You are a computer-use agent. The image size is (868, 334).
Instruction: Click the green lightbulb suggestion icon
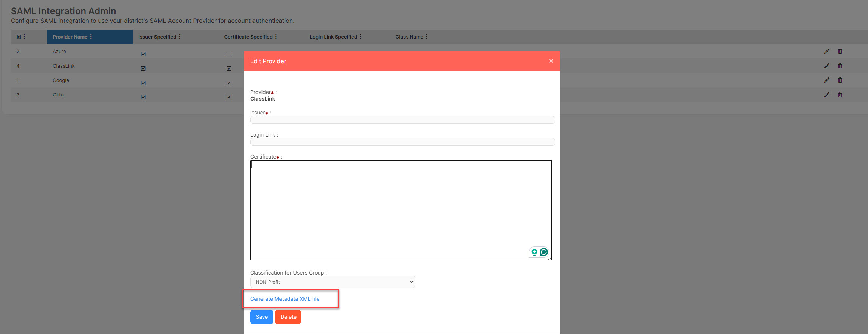tap(534, 252)
